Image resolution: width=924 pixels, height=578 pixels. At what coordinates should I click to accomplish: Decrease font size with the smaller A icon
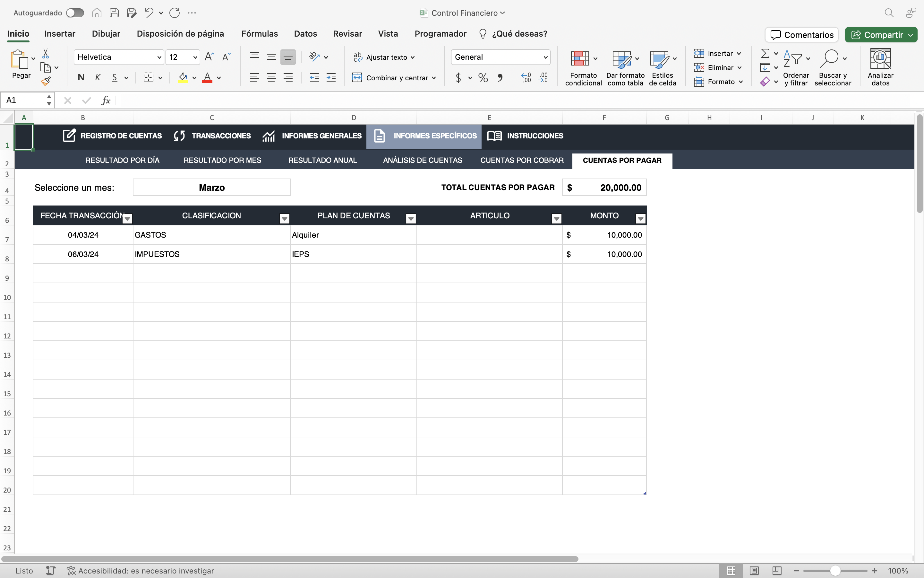point(227,57)
